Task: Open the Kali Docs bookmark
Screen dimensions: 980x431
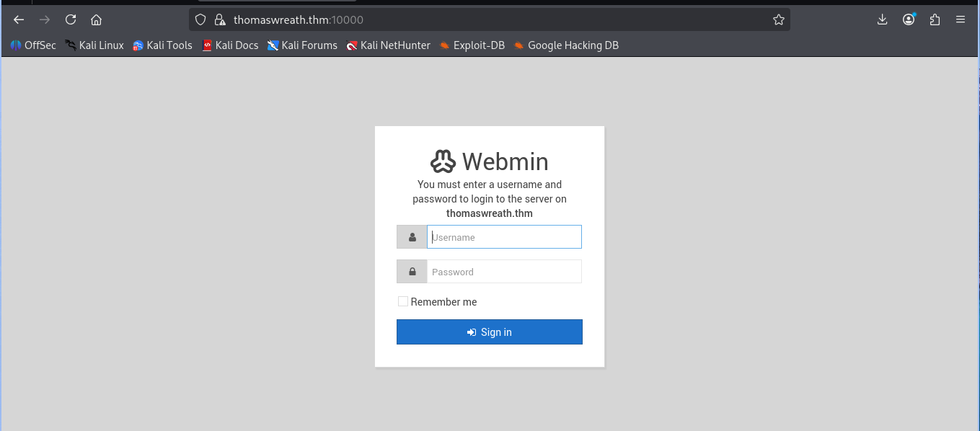Action: coord(230,45)
